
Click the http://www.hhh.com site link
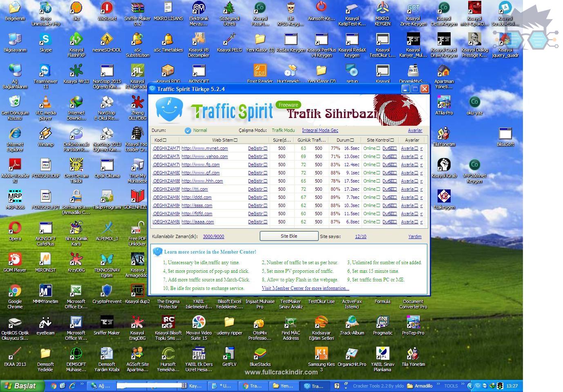coord(202,181)
